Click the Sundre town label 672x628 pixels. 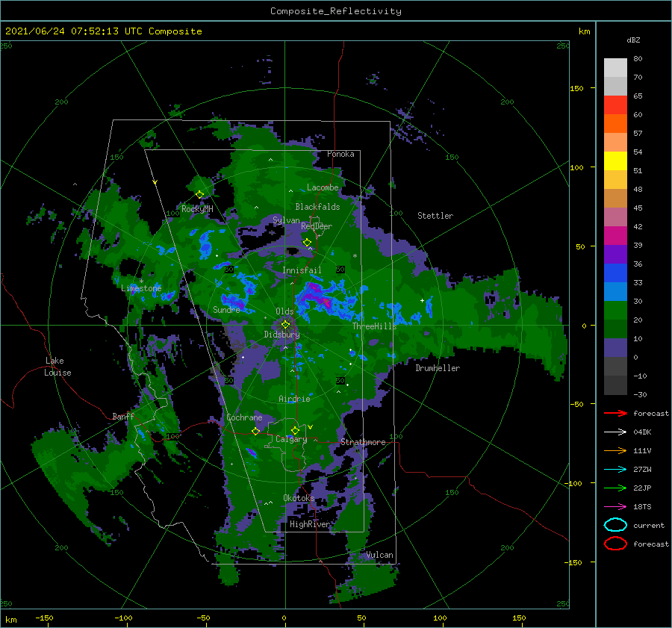[226, 309]
